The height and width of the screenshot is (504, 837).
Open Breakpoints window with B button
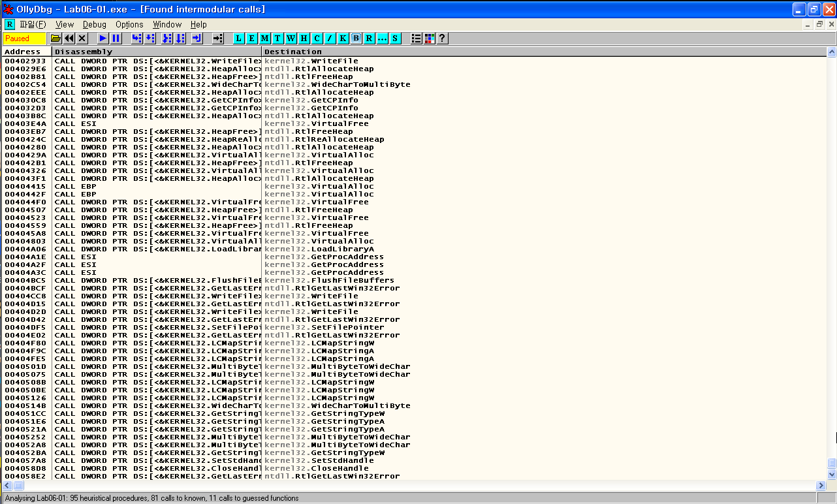(x=356, y=39)
